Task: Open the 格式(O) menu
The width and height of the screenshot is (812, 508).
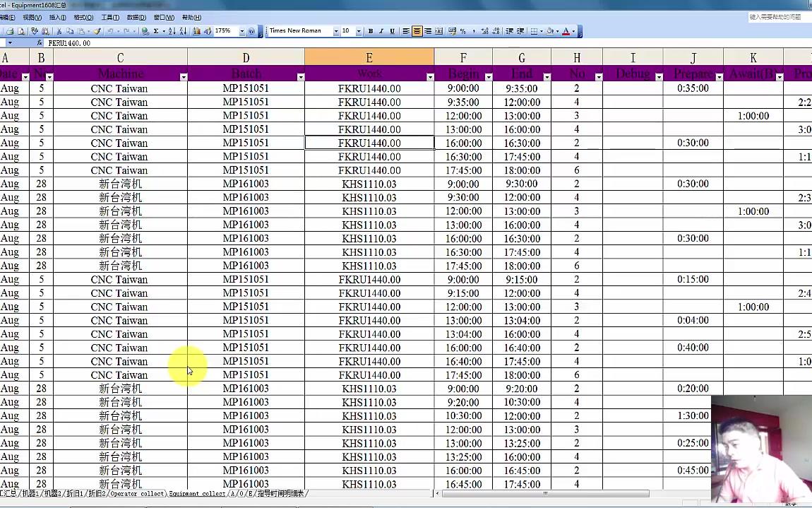Action: (83, 18)
